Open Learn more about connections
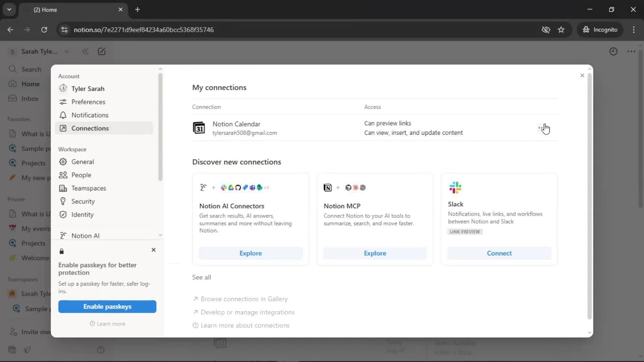The width and height of the screenshot is (644, 362). 241,325
